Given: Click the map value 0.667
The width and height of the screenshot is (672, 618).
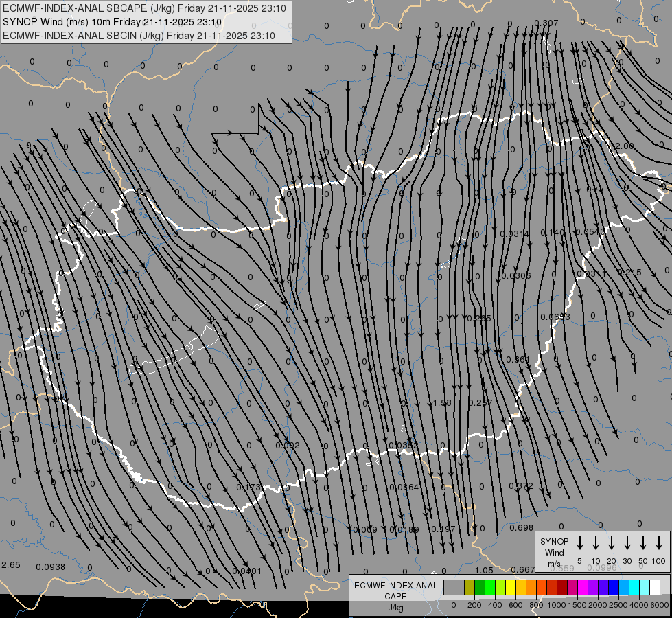Looking at the screenshot, I should pyautogui.click(x=523, y=569).
